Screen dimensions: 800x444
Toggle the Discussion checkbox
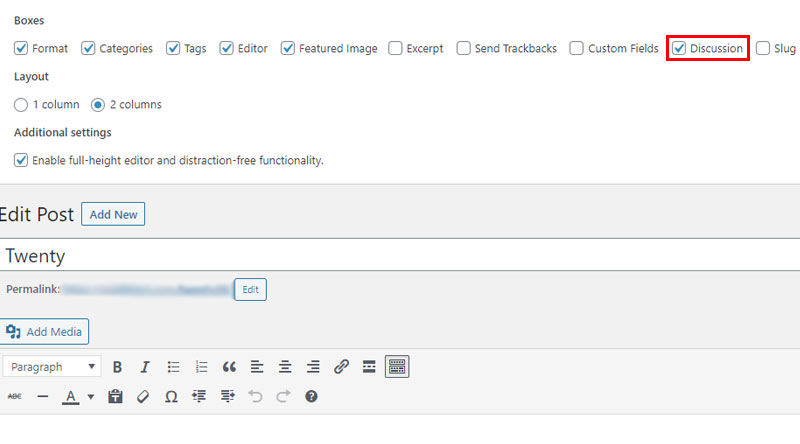(679, 48)
